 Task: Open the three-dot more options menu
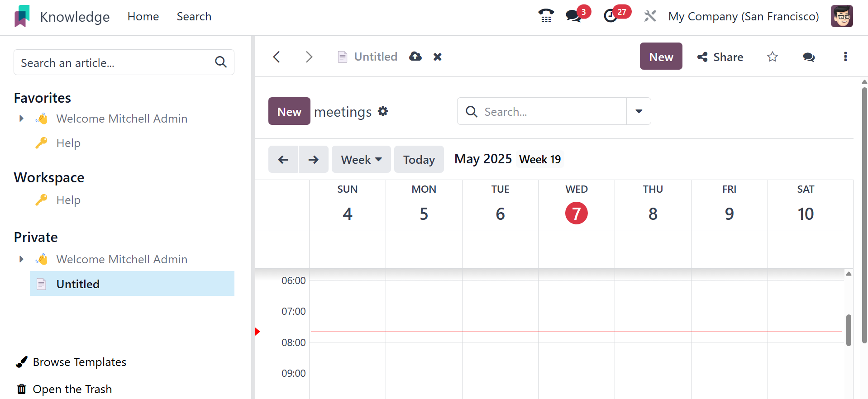tap(845, 57)
